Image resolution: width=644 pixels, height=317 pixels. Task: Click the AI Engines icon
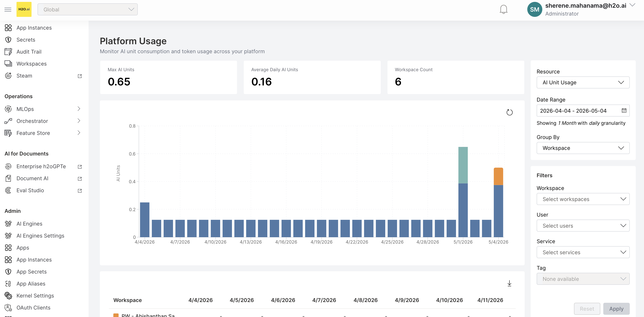8,224
